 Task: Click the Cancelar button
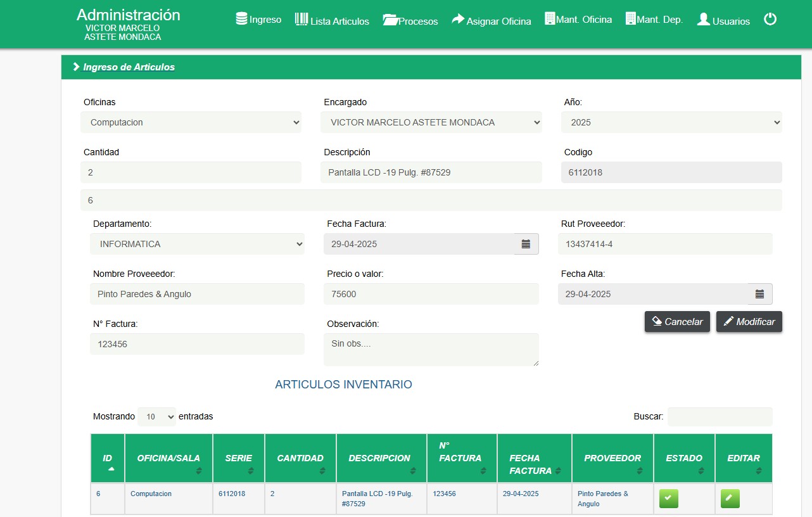(x=677, y=321)
